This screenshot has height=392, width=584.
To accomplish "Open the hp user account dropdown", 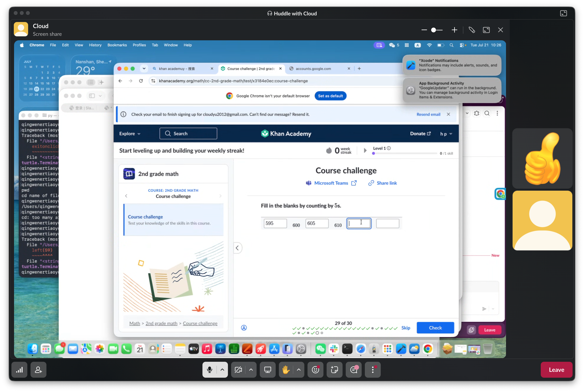I will [x=446, y=134].
